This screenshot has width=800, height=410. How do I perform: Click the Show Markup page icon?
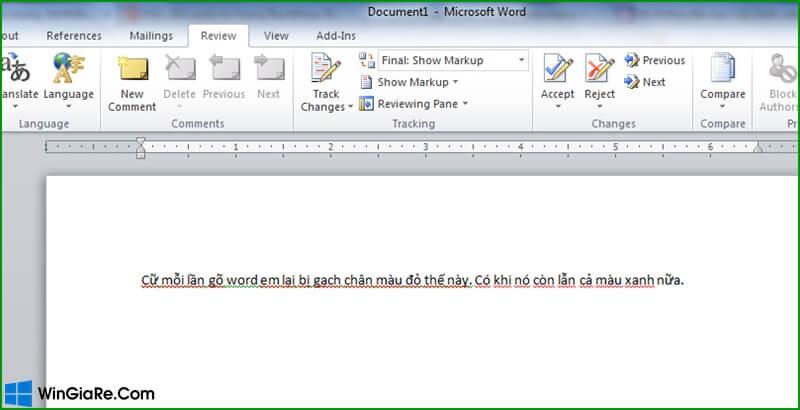point(366,82)
